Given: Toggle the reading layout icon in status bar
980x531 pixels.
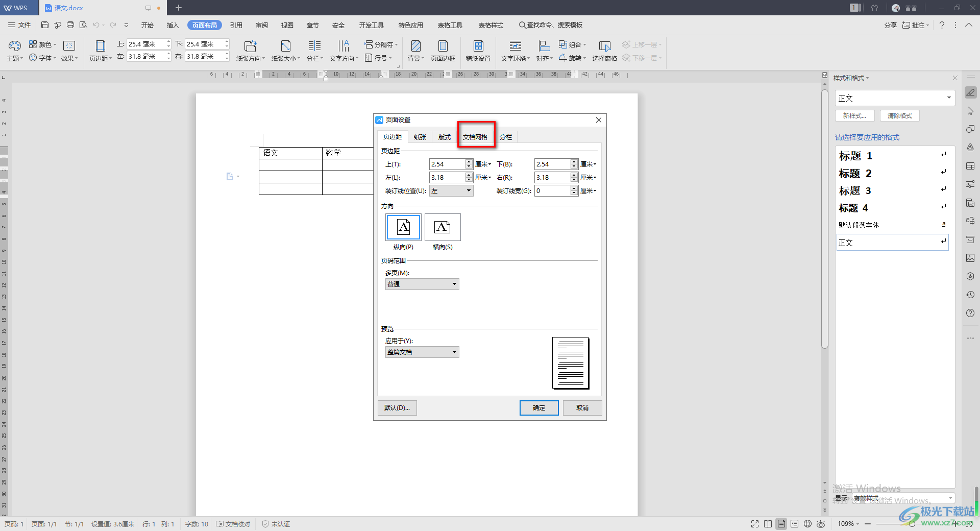Looking at the screenshot, I should [x=768, y=524].
